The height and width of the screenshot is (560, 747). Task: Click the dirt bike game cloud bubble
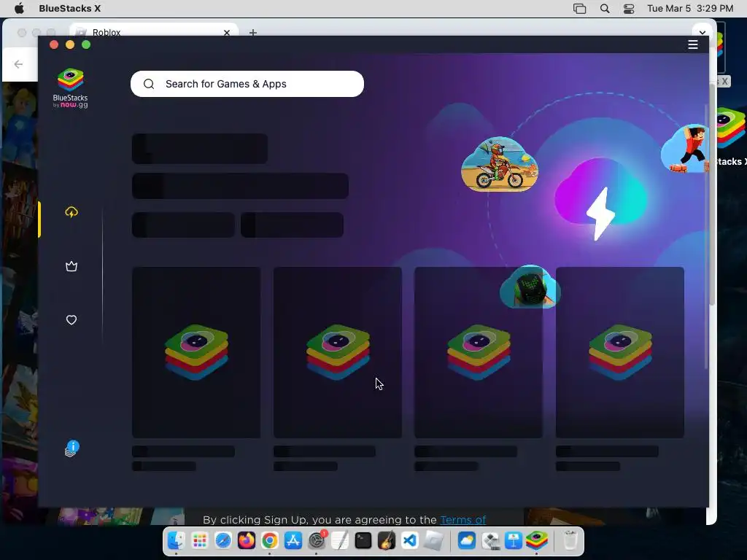(x=499, y=164)
